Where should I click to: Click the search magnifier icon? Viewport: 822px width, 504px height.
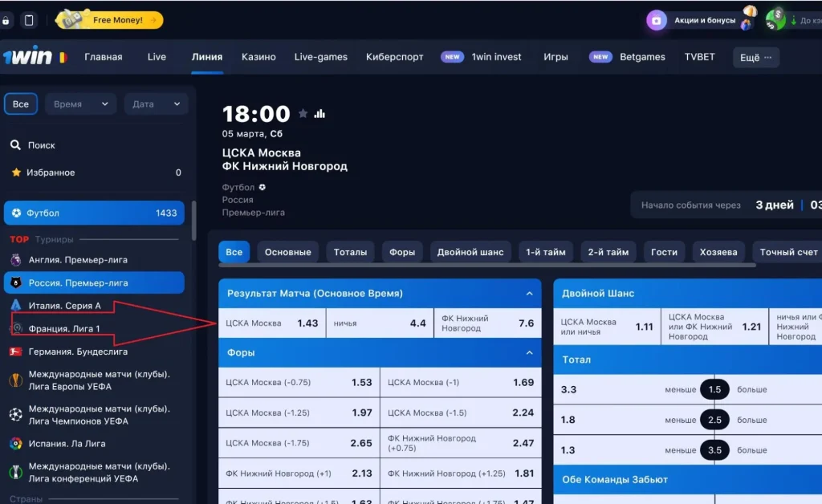[15, 145]
